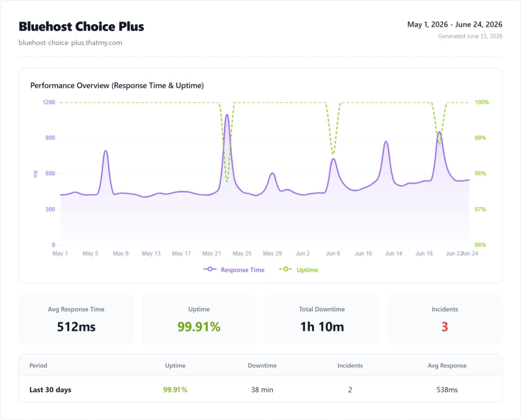
Task: Click the Uptime column header in table
Action: pos(175,365)
